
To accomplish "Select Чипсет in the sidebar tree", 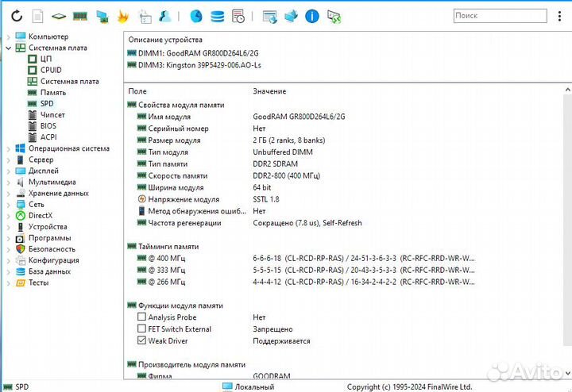I will [52, 115].
